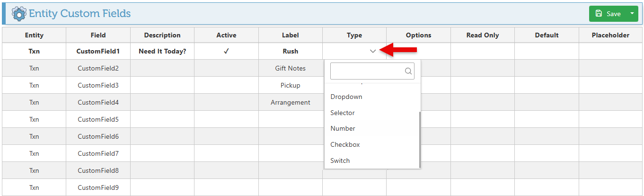Click the Save button
Viewport: 644px width, 196px height.
pyautogui.click(x=608, y=14)
